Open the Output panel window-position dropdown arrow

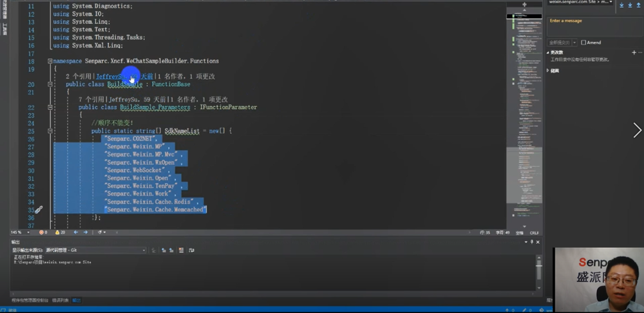pyautogui.click(x=526, y=242)
